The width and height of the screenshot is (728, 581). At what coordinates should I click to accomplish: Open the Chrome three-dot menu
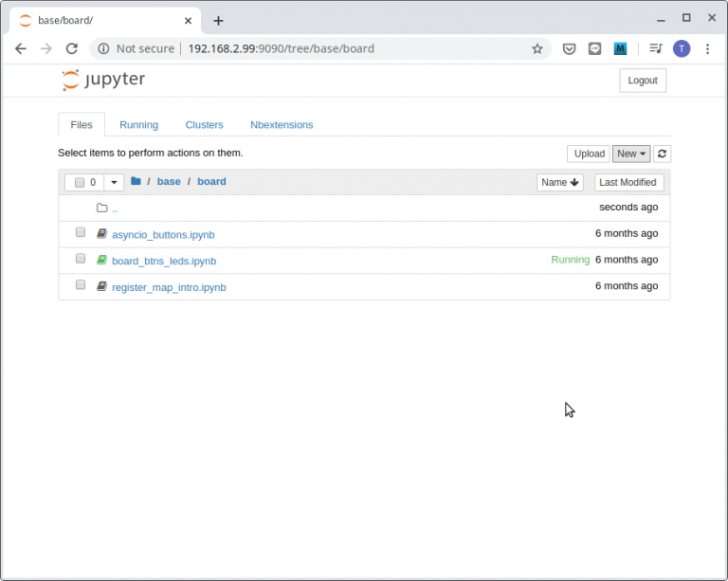(x=707, y=48)
